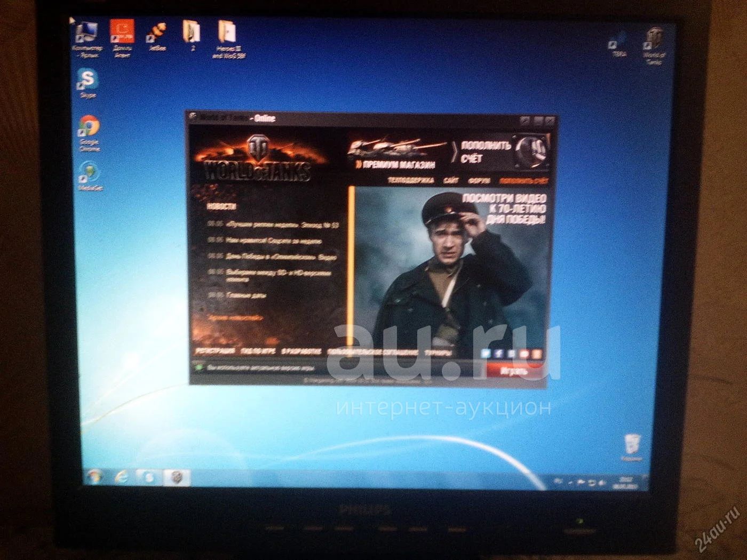Close the World of Tanks launcher window
Viewport: 747px width, 560px height.
pos(550,121)
